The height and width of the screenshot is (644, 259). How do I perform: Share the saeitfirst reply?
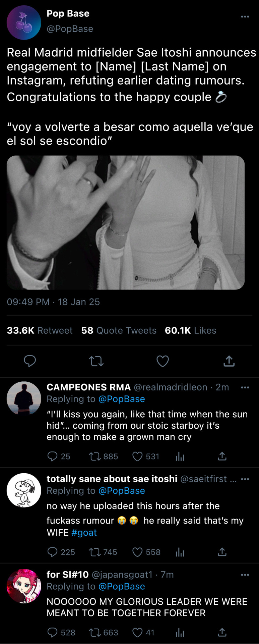222,552
